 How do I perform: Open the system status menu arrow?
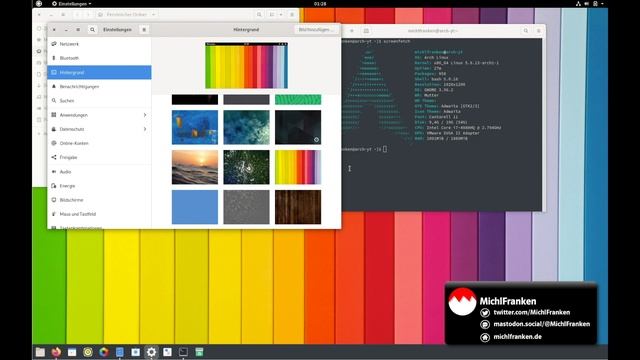pos(602,3)
